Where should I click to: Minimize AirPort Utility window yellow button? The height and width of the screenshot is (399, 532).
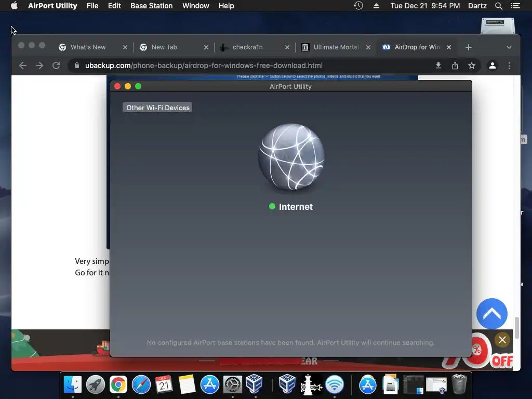(128, 86)
